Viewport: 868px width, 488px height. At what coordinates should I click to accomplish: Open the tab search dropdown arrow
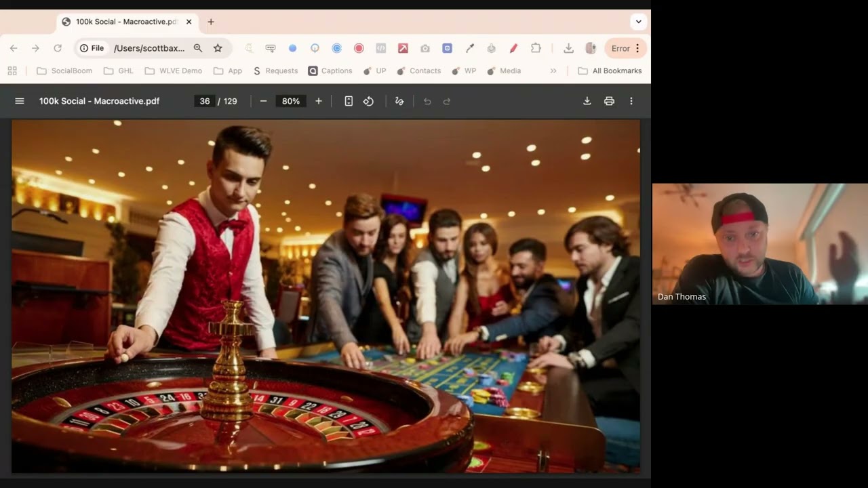(638, 22)
